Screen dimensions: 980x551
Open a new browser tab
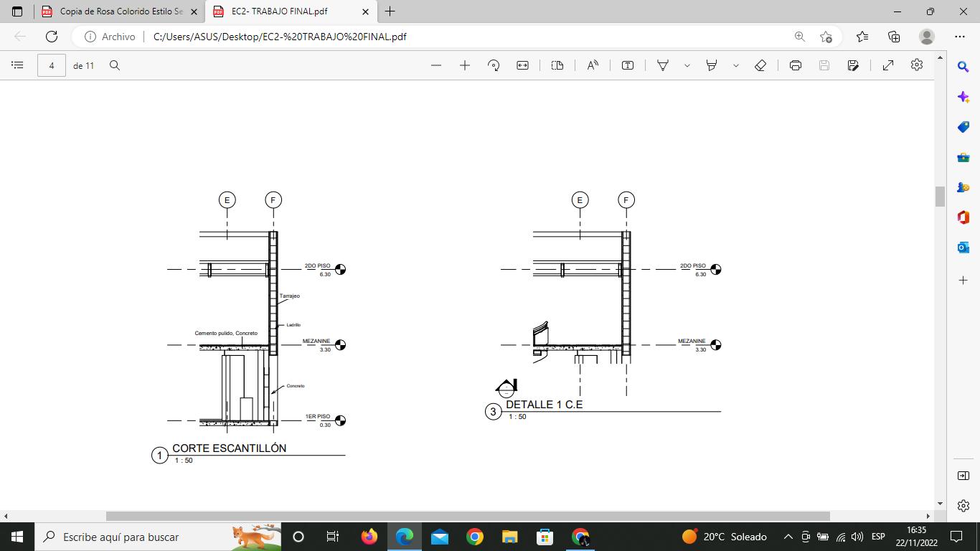[390, 11]
